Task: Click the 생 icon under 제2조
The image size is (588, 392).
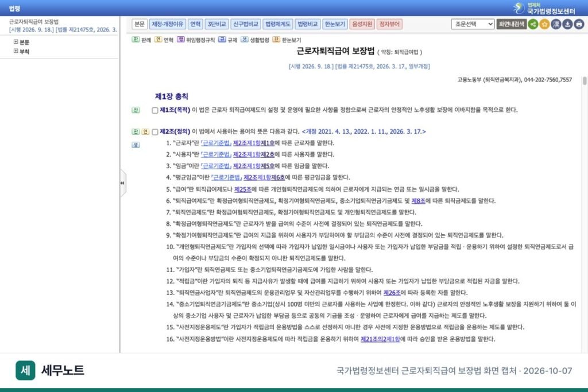Action: (136, 145)
